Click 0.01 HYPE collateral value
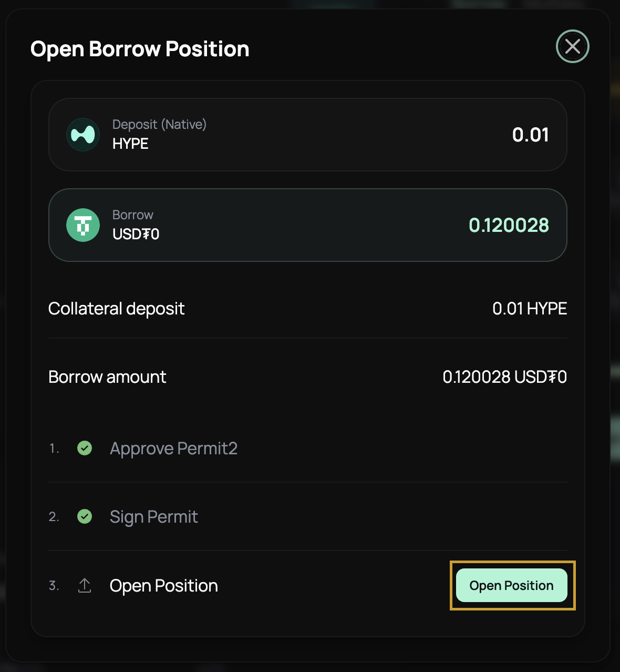This screenshot has height=672, width=620. [529, 309]
